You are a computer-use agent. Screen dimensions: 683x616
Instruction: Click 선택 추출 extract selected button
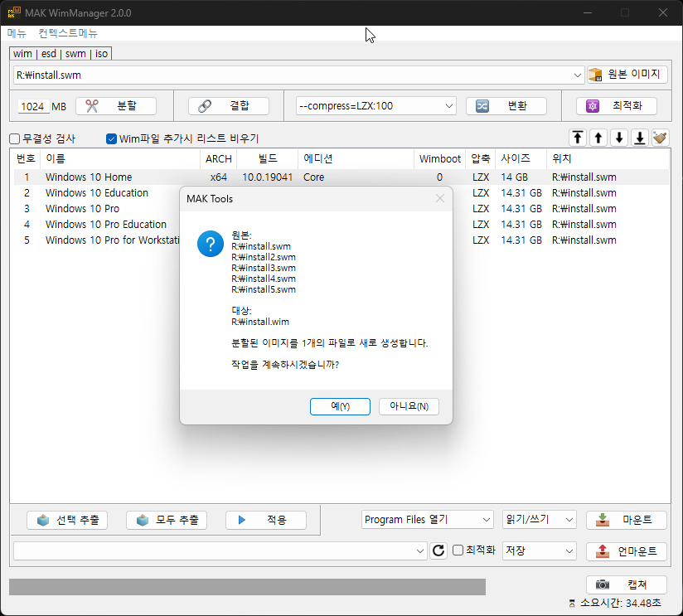(x=67, y=520)
